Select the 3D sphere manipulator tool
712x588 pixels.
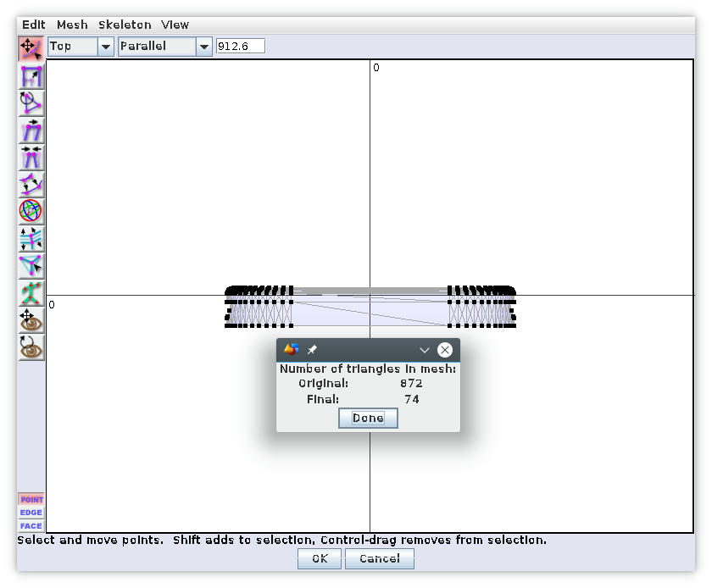tap(31, 211)
